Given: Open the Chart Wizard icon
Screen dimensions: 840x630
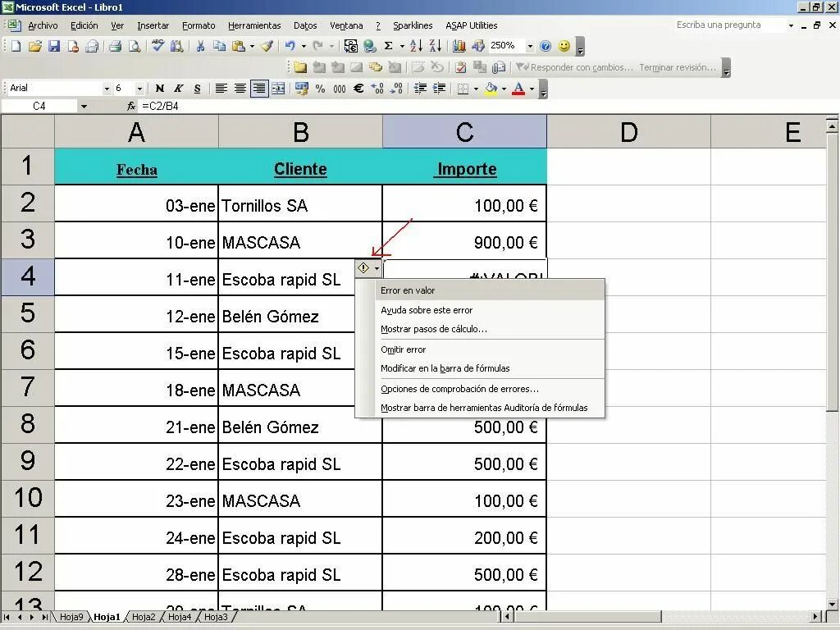Looking at the screenshot, I should (x=459, y=46).
